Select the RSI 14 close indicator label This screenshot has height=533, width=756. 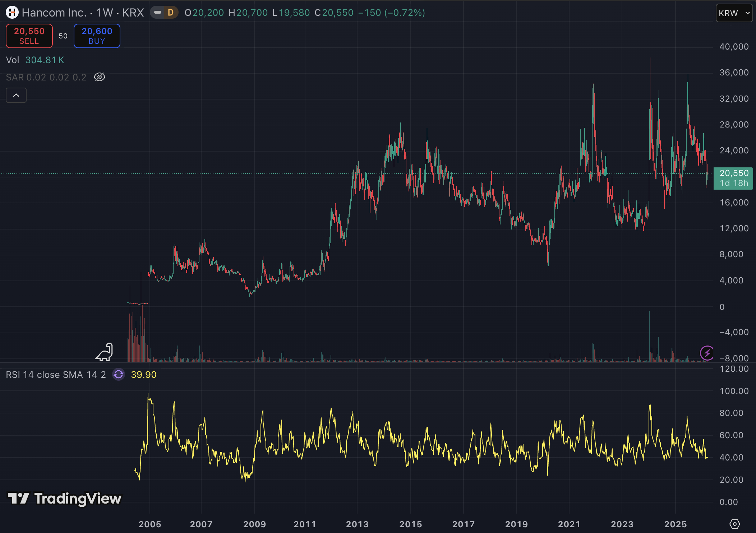coord(56,375)
